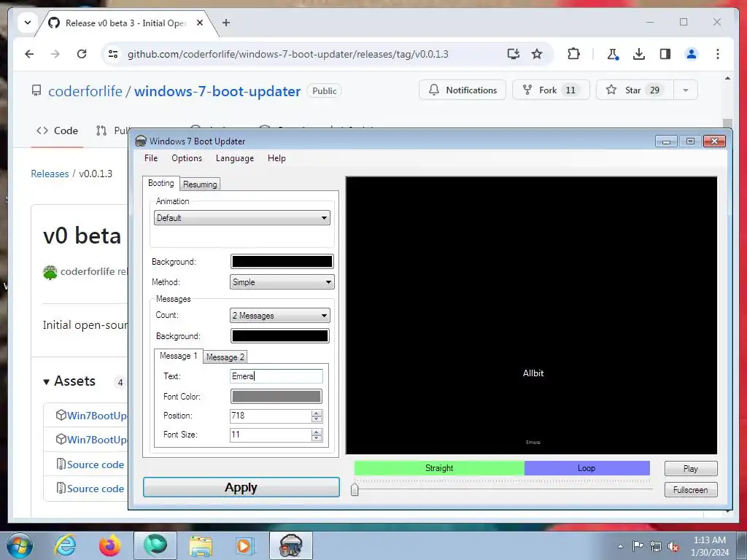The height and width of the screenshot is (560, 747).
Task: Open Chrome three-dot menu
Action: click(718, 54)
